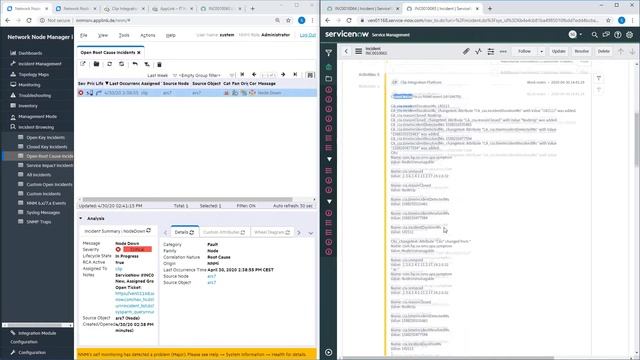Viewport: 640px width, 360px height.
Task: Open ServiceNow help question mark icon
Action: tap(618, 35)
